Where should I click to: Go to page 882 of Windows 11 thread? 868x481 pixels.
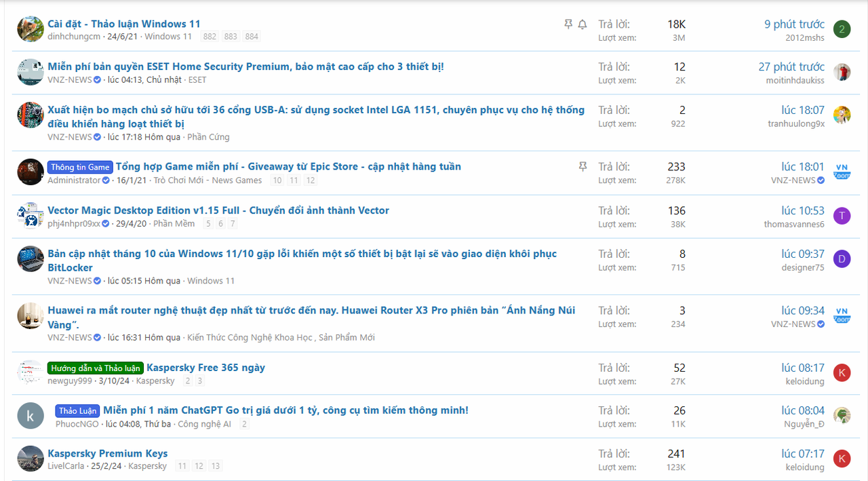[x=210, y=37]
